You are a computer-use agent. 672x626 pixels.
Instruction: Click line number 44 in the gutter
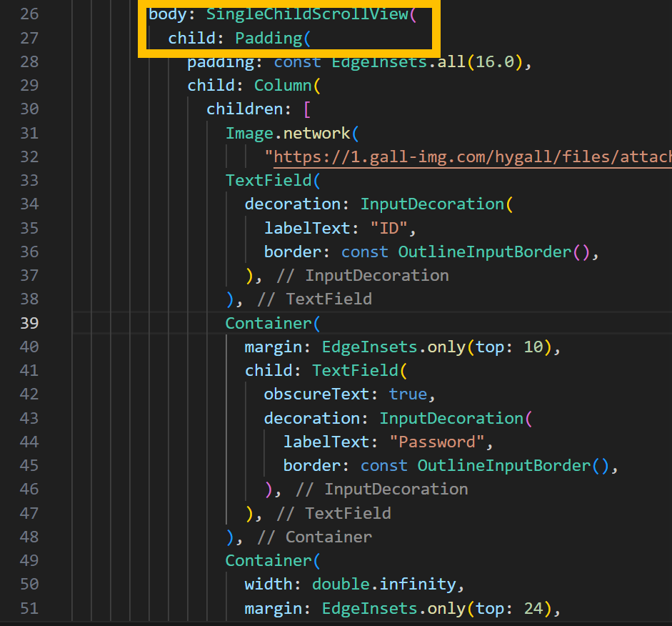pyautogui.click(x=29, y=442)
